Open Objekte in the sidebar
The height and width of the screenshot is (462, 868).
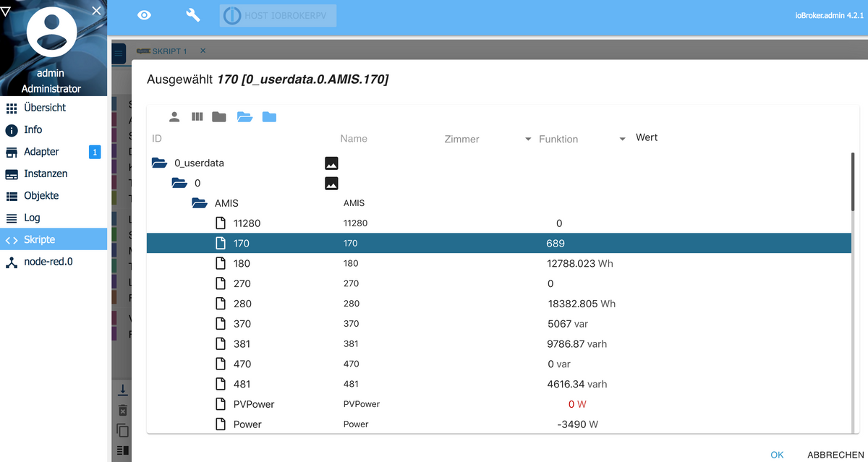54,196
